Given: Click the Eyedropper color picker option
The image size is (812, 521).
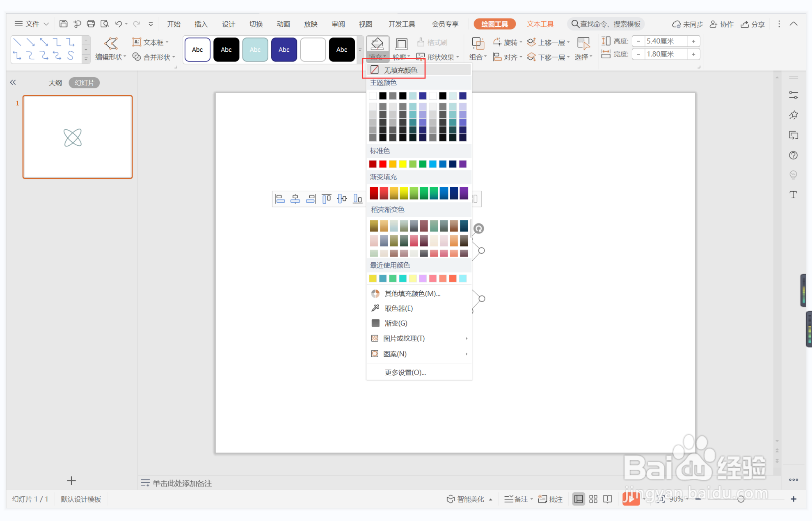Looking at the screenshot, I should [398, 308].
